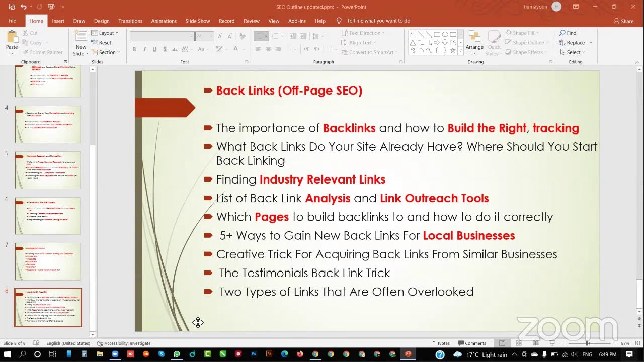Select the star shape in shapes gallery
This screenshot has height=362, width=644.
[x=453, y=51]
